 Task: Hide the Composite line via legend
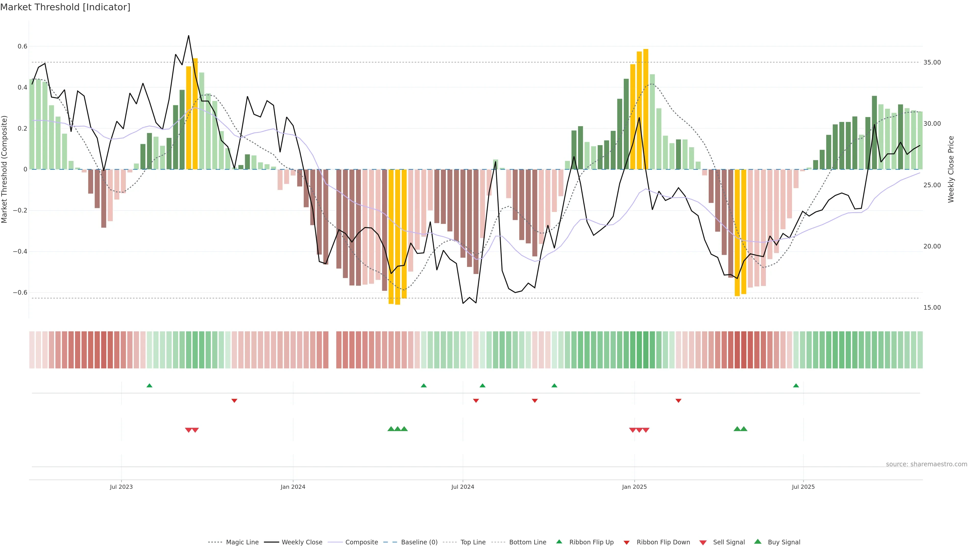(361, 542)
